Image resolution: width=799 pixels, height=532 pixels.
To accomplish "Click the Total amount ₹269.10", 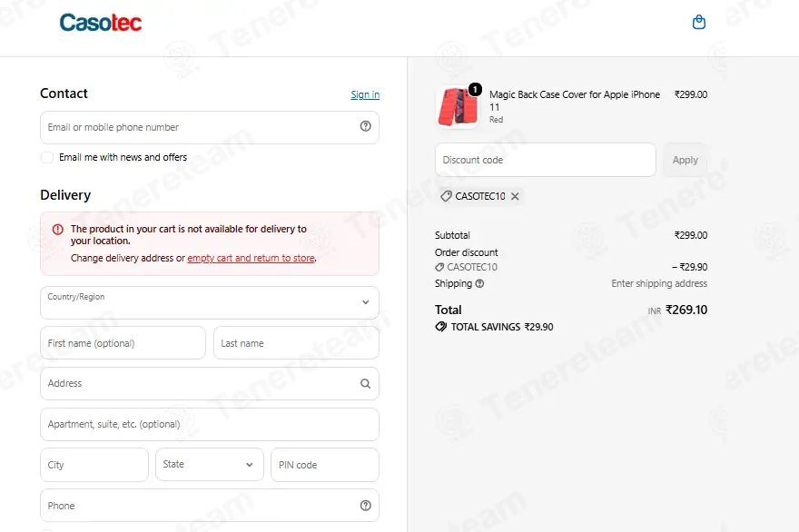I will pyautogui.click(x=686, y=310).
